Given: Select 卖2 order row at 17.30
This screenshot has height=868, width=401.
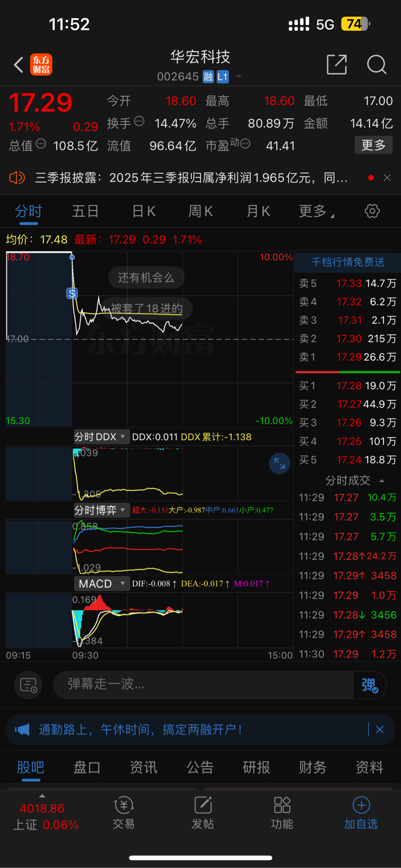Looking at the screenshot, I should pos(348,338).
